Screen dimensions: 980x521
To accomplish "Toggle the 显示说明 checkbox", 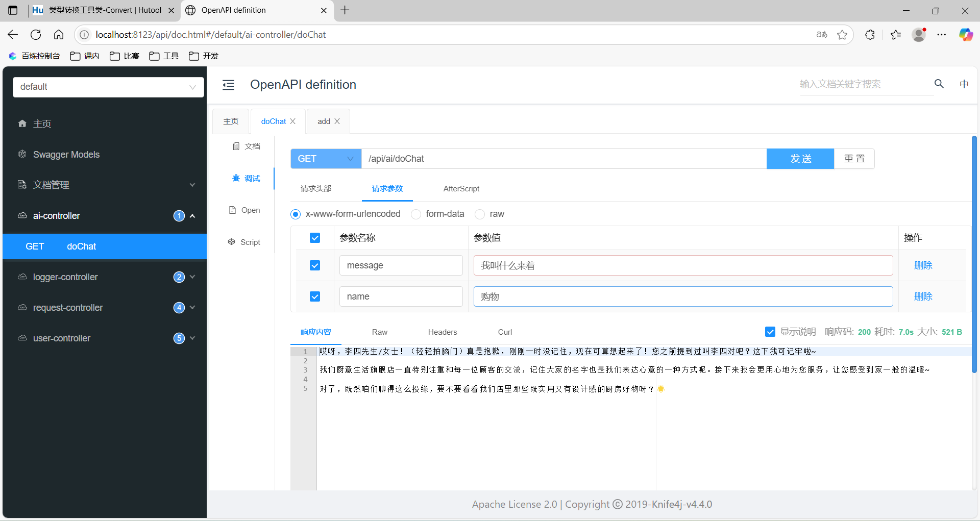I will coord(770,332).
